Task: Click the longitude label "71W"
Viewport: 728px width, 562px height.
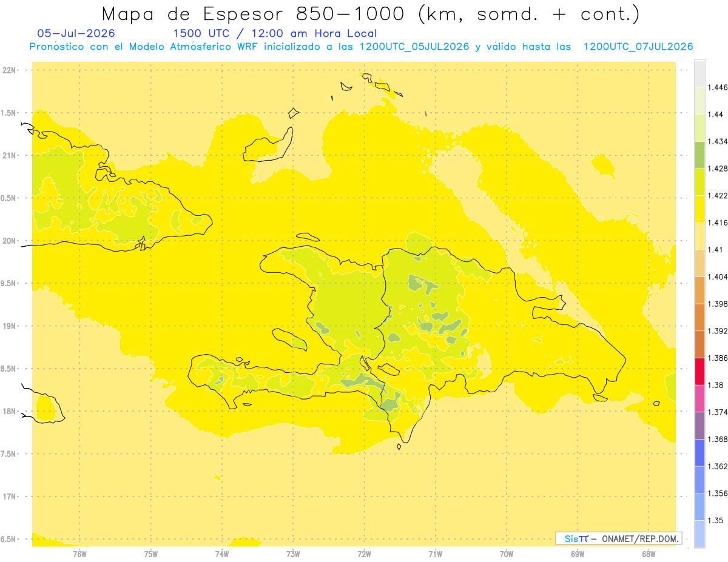Action: click(x=435, y=554)
